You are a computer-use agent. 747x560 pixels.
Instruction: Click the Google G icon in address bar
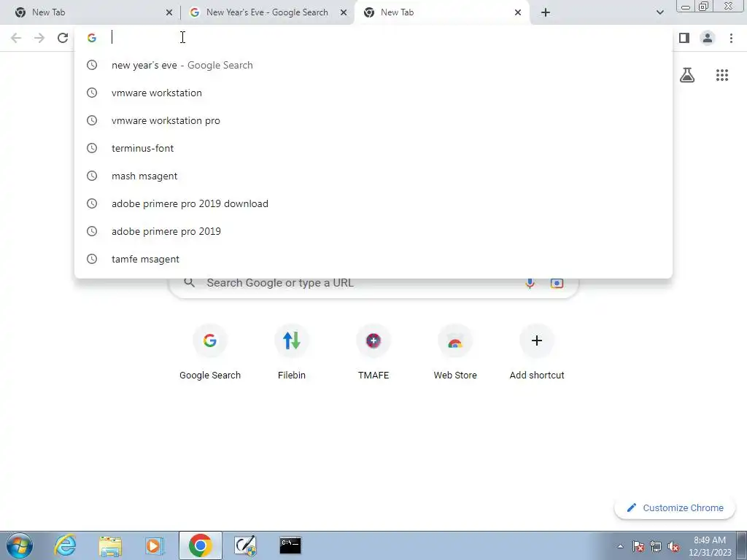pos(91,38)
